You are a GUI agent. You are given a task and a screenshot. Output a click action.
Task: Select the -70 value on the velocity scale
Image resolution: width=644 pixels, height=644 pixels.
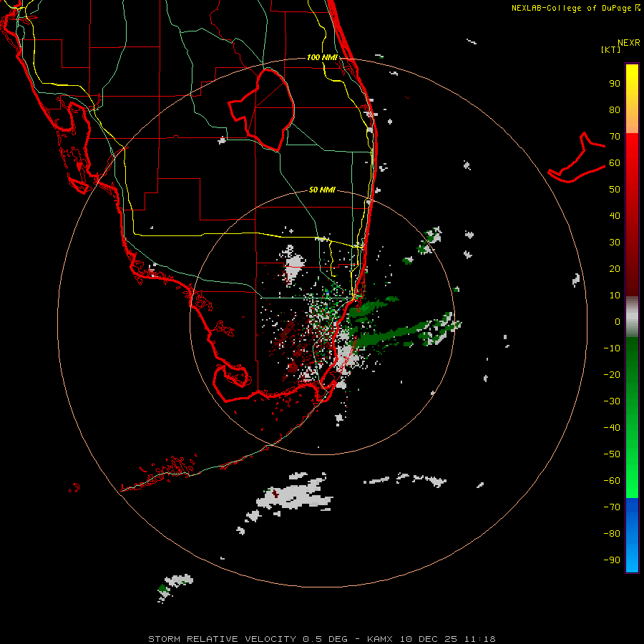click(x=612, y=507)
